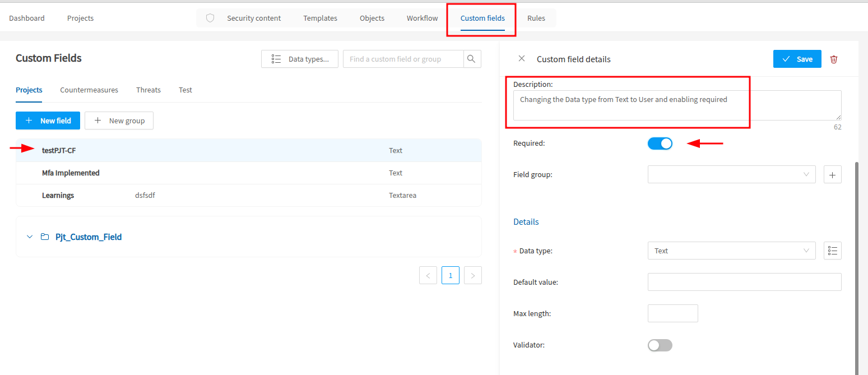Select the Mfa Implemented field row
868x375 pixels.
[x=249, y=173]
